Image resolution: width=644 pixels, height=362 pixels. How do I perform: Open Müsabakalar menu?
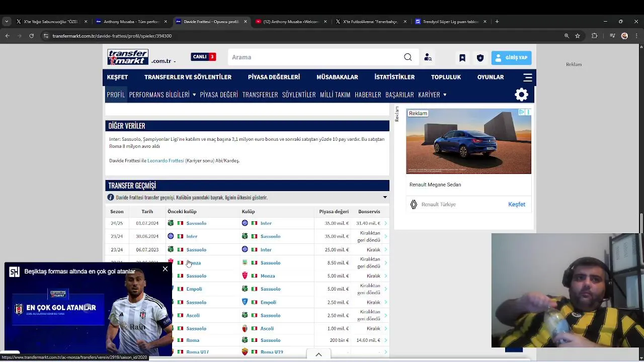coord(337,77)
